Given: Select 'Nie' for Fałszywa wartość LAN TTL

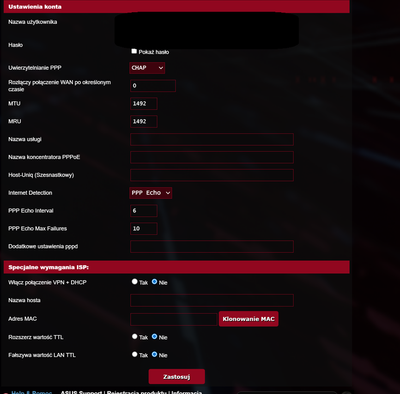Looking at the screenshot, I should pyautogui.click(x=154, y=354).
